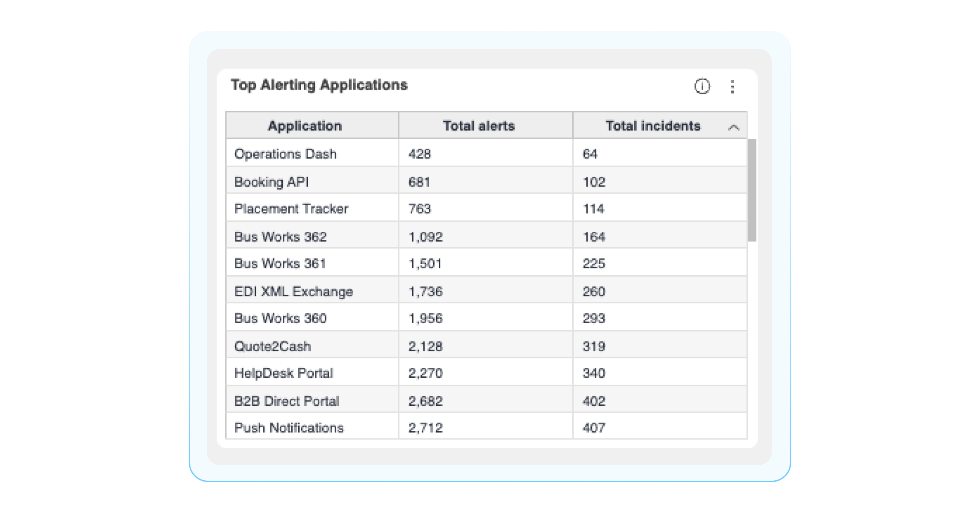Select the 1,501 total alerts value
The width and height of the screenshot is (980, 513).
(x=425, y=263)
